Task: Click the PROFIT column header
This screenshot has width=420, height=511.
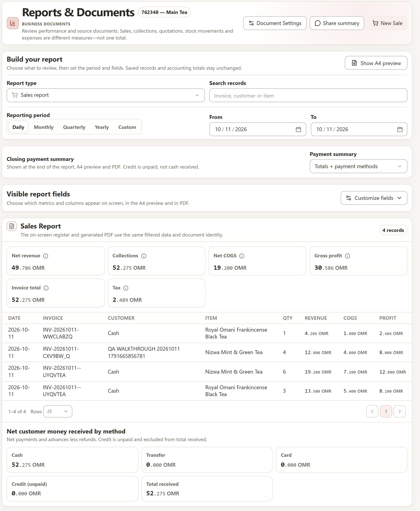Action: tap(388, 318)
